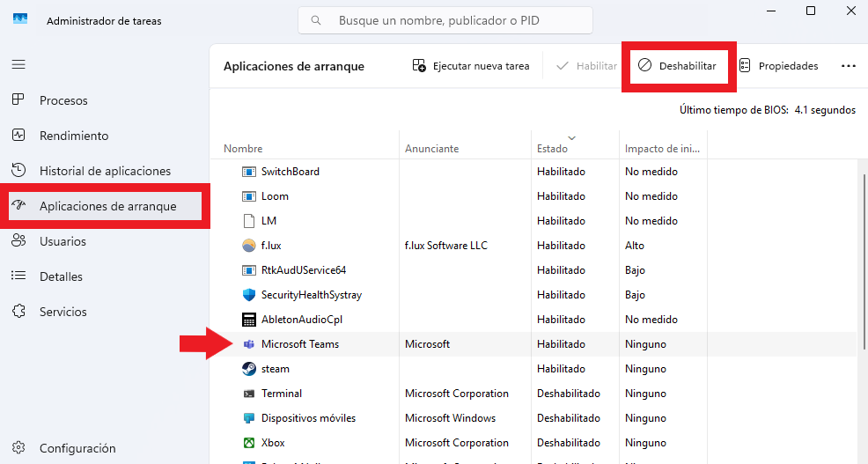Screen dimensions: 868x464
Task: Click the Historial de aplicaciones clock icon
Action: pyautogui.click(x=18, y=170)
